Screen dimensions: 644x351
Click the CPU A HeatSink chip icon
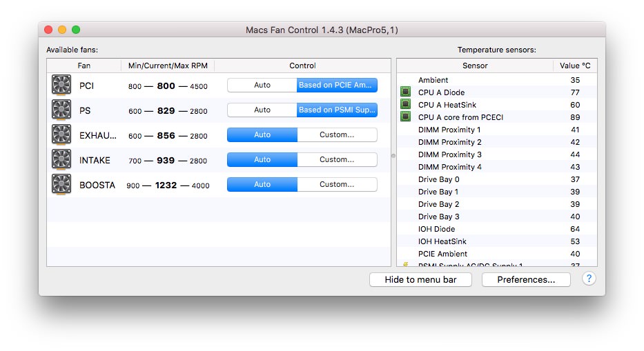tap(405, 104)
